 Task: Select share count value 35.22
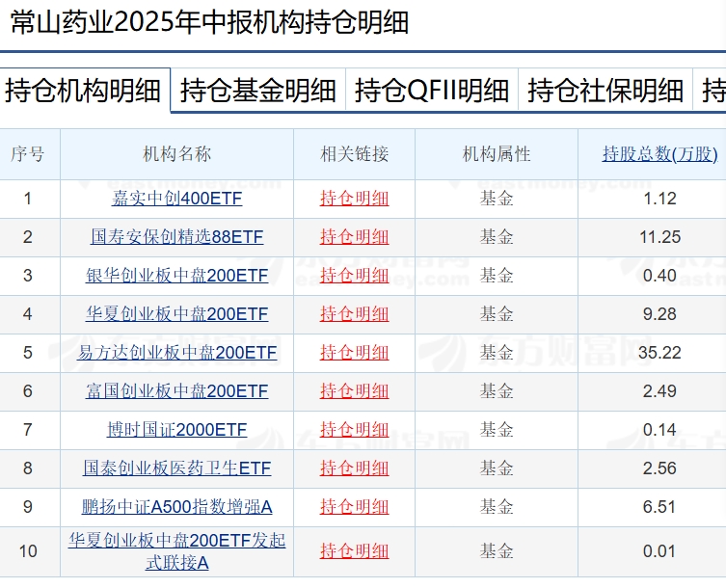coord(659,353)
